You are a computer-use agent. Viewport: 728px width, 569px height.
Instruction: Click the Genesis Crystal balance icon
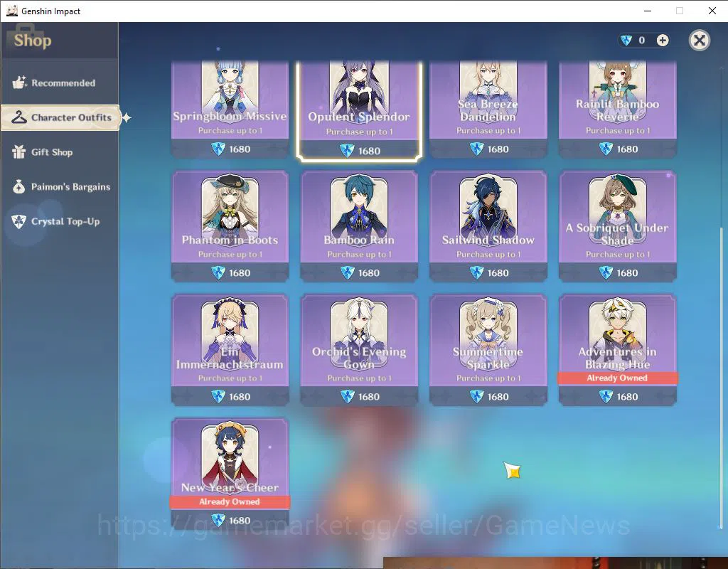pyautogui.click(x=626, y=41)
